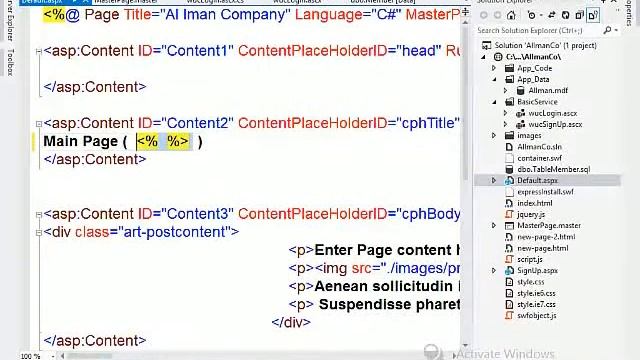
Task: Click the swfobject.js script file icon
Action: point(509,316)
